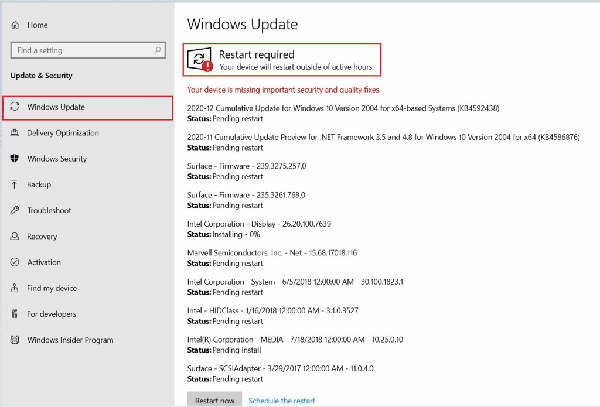
Task: Click the Backup arrow icon
Action: click(14, 185)
